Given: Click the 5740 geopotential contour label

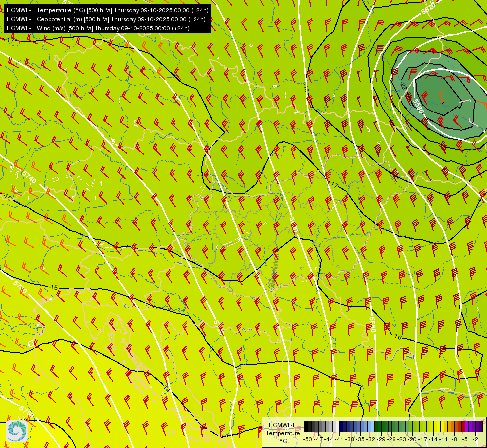Looking at the screenshot, I should click(29, 176).
